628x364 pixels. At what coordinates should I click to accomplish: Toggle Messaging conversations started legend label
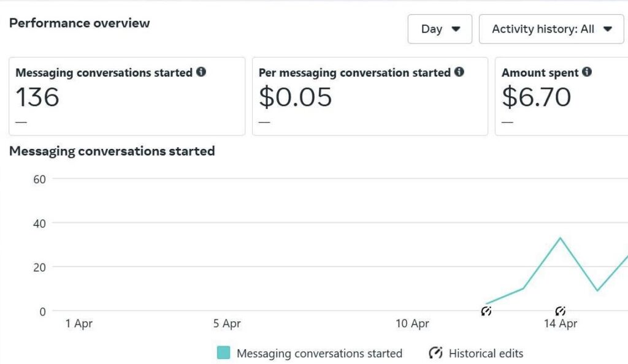point(319,354)
